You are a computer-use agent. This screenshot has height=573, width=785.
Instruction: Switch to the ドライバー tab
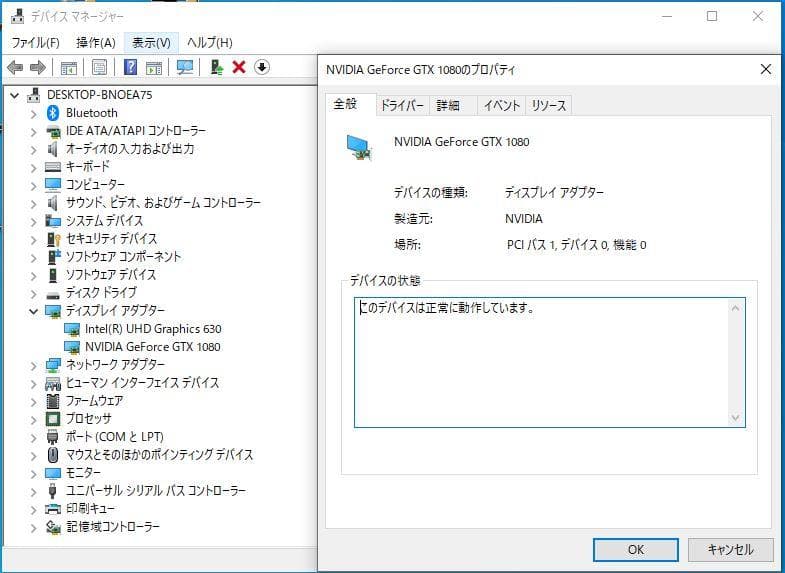402,106
